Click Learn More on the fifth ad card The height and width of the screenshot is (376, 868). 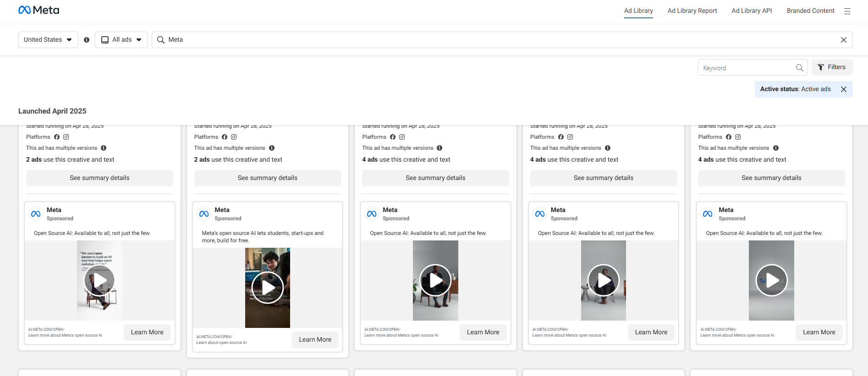point(819,332)
